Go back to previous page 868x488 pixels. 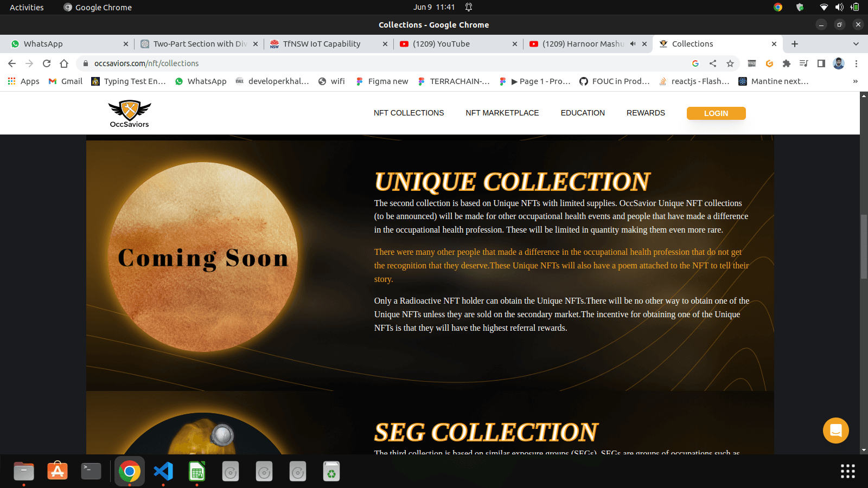tap(12, 63)
